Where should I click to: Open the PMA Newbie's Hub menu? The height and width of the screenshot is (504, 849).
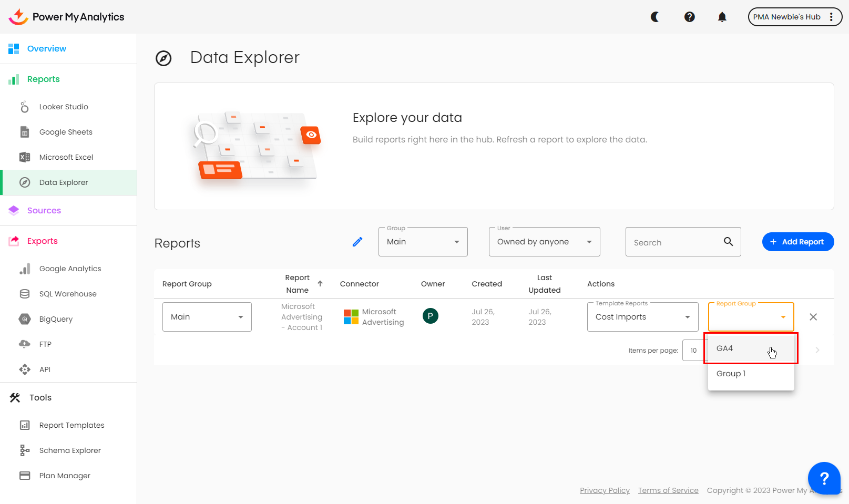794,17
